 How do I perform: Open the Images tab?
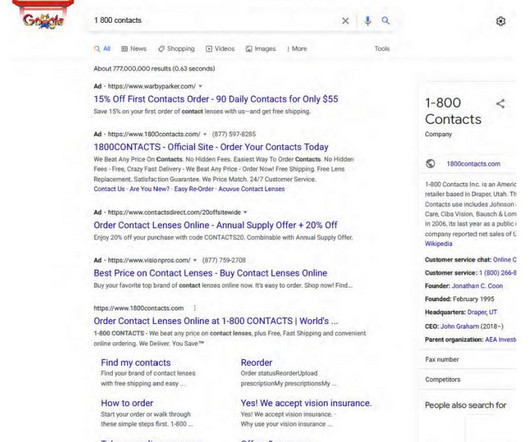pos(260,49)
